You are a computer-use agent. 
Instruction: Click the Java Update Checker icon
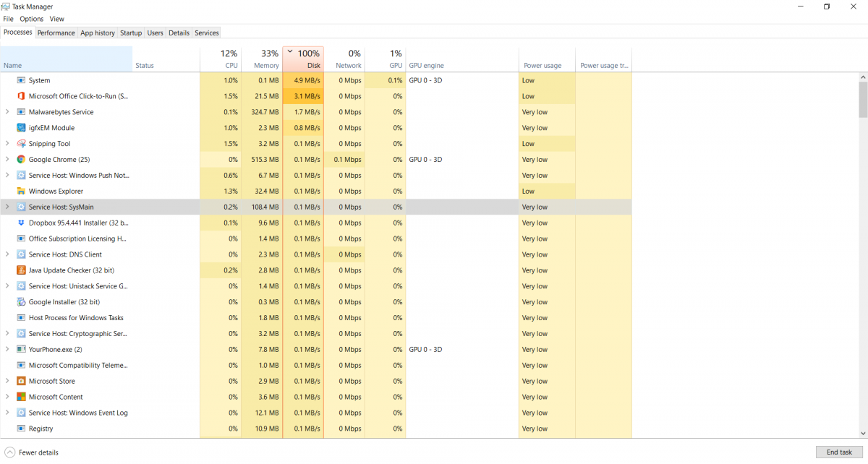coord(21,270)
